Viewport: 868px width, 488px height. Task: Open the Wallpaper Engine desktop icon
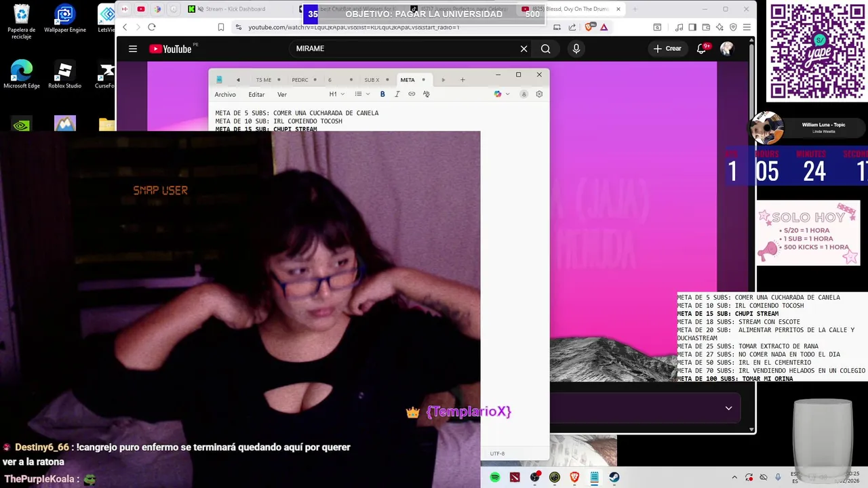click(65, 19)
